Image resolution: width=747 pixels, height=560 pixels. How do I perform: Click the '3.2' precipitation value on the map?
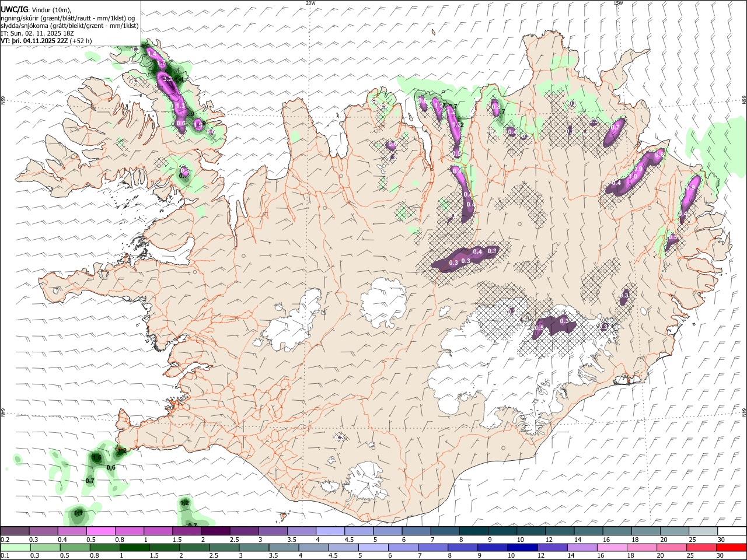pos(167,78)
